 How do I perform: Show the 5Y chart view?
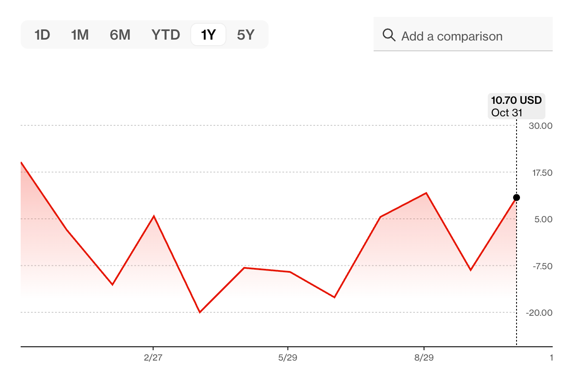pyautogui.click(x=246, y=34)
